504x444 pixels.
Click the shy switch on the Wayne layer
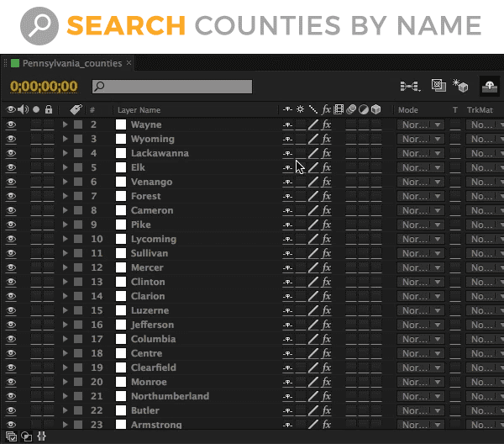pyautogui.click(x=287, y=124)
